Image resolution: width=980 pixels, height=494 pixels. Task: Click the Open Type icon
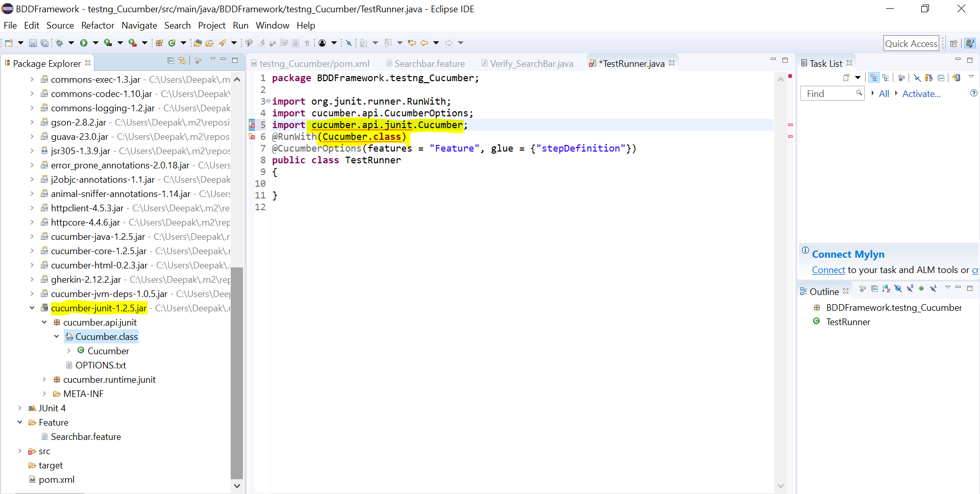click(x=198, y=43)
